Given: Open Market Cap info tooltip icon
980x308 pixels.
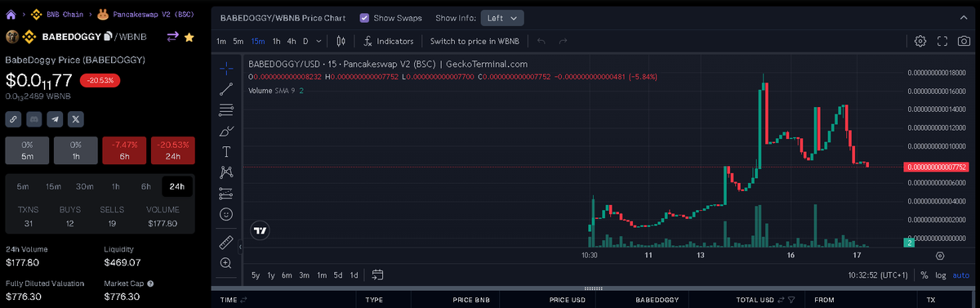Looking at the screenshot, I should (x=150, y=284).
